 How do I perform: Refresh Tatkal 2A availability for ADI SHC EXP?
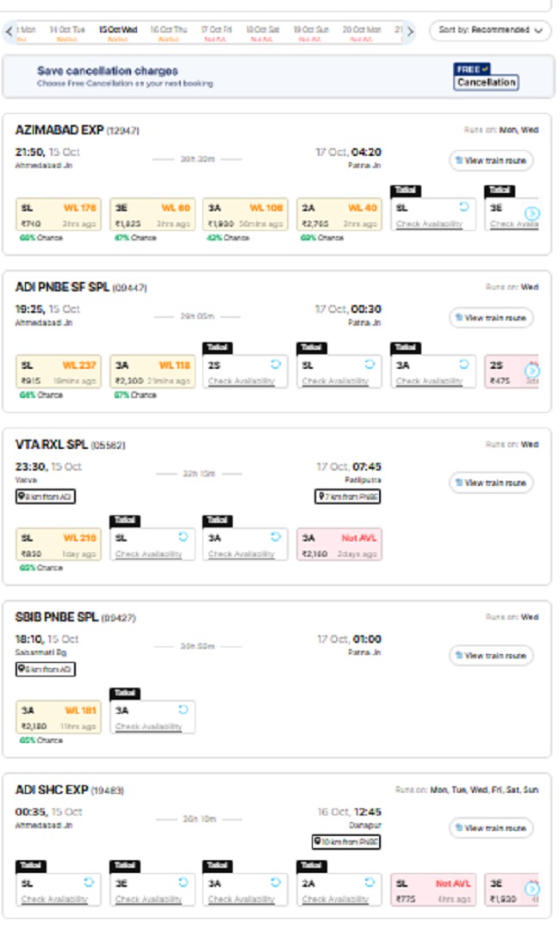369,883
